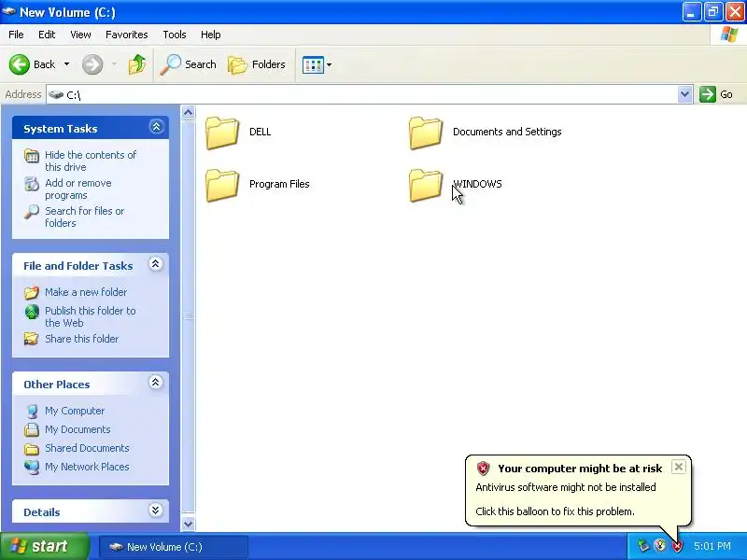Open My Computer from Other Places
747x560 pixels.
tap(75, 411)
